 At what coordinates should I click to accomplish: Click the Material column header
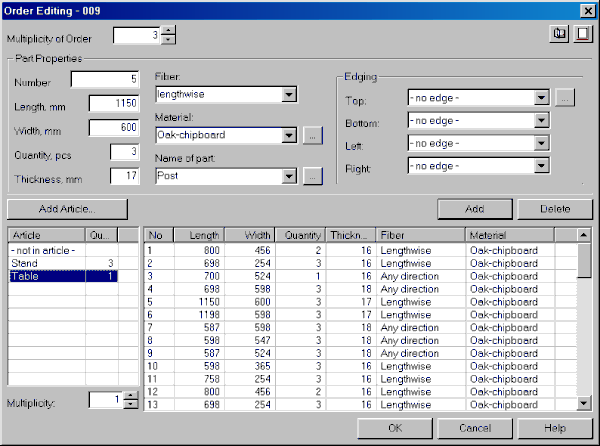[510, 235]
